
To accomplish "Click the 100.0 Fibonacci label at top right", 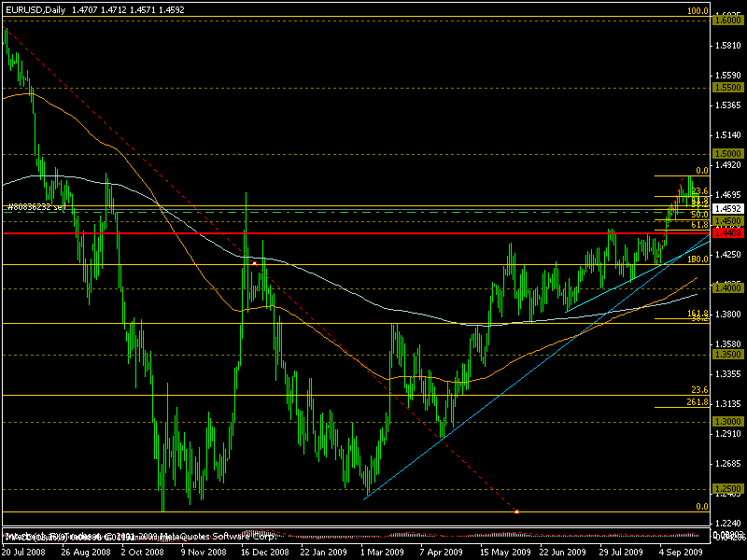I will coord(698,11).
